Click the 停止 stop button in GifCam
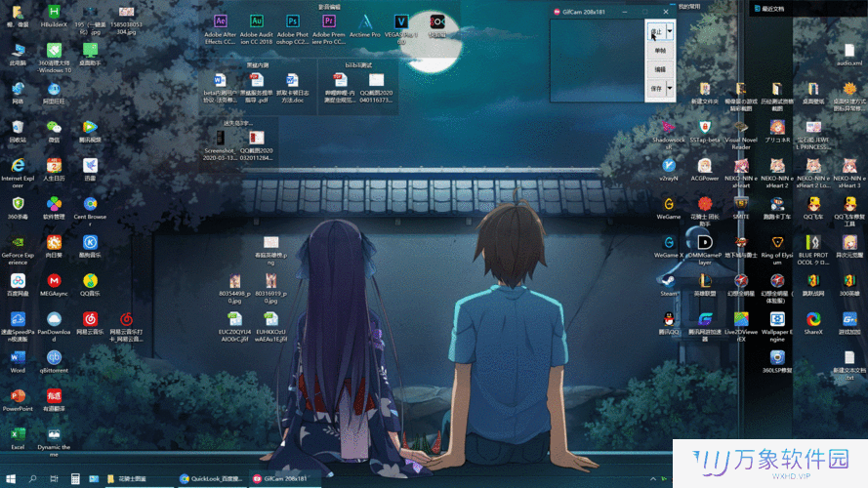The width and height of the screenshot is (868, 488). [656, 31]
